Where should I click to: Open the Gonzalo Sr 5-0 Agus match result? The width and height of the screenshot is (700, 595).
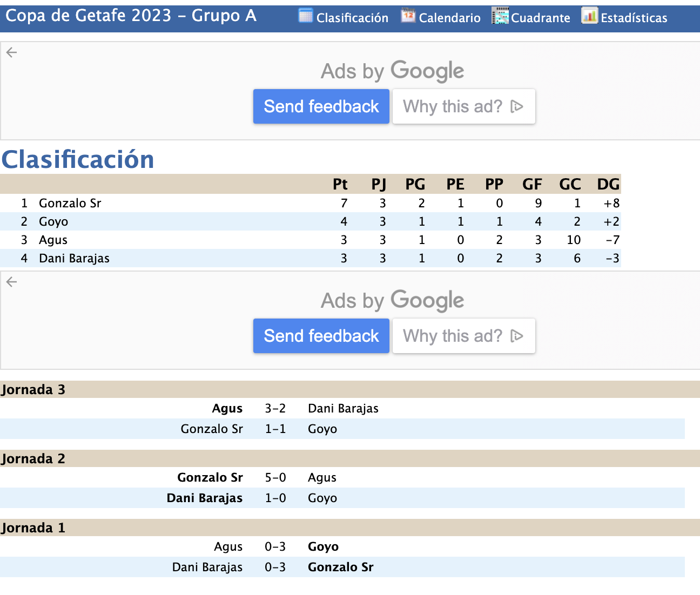(275, 477)
